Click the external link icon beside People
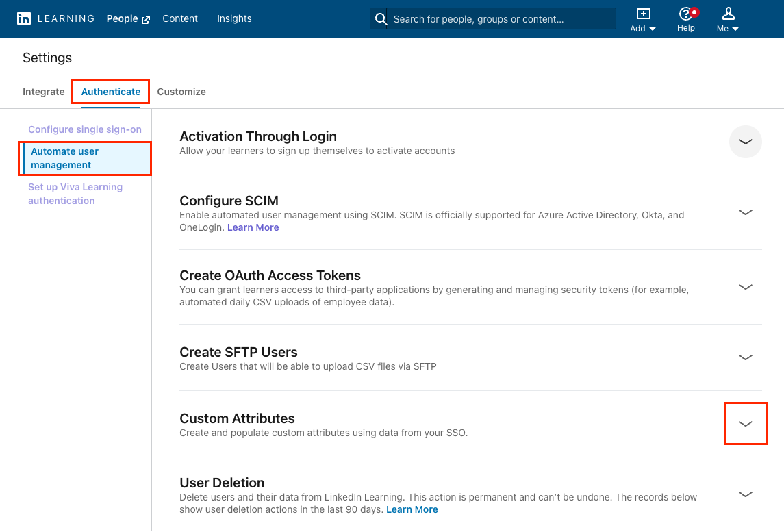Image resolution: width=784 pixels, height=532 pixels. [x=146, y=18]
